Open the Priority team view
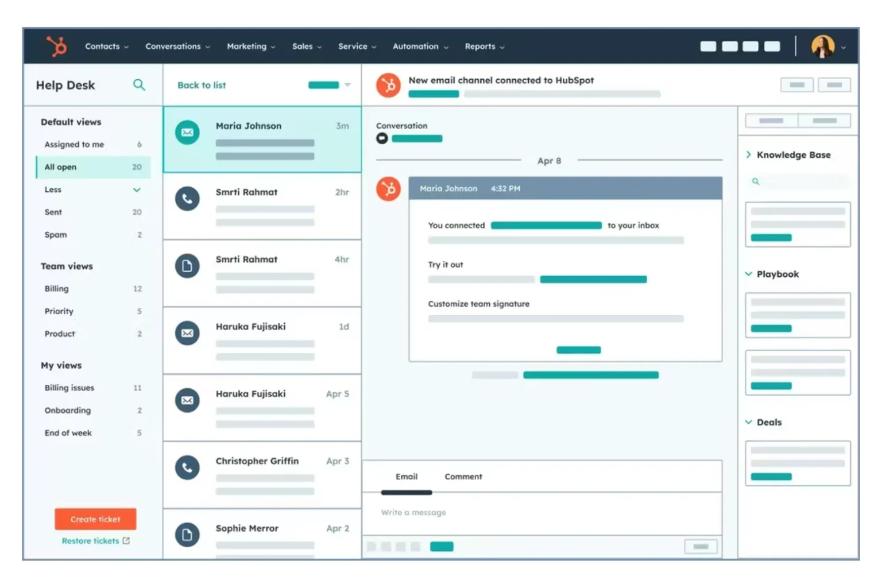 click(93, 311)
